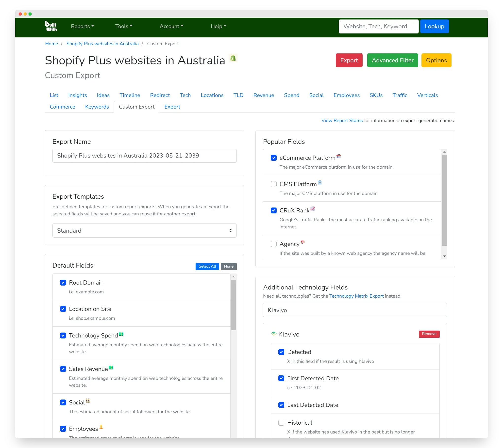Open the Standard export template dropdown
This screenshot has height=448, width=503.
[x=144, y=231]
